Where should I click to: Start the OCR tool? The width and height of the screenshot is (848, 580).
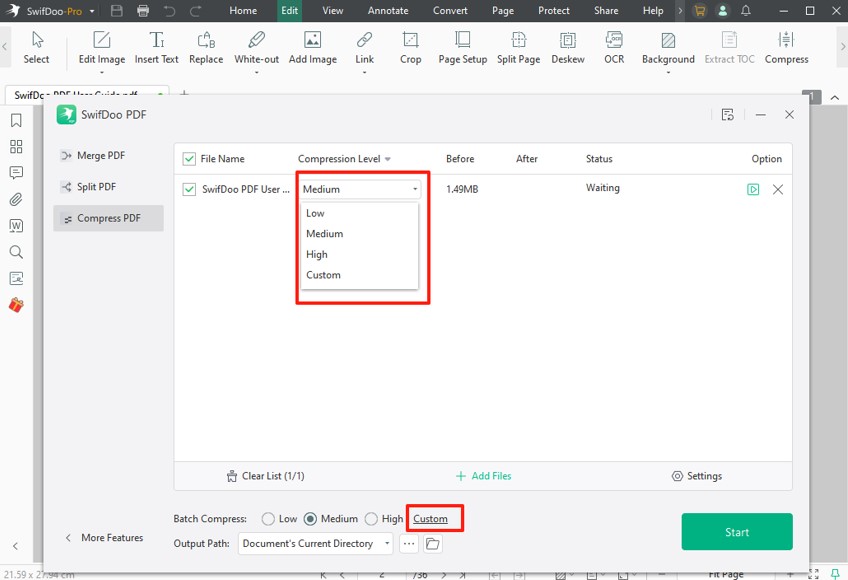(x=614, y=48)
